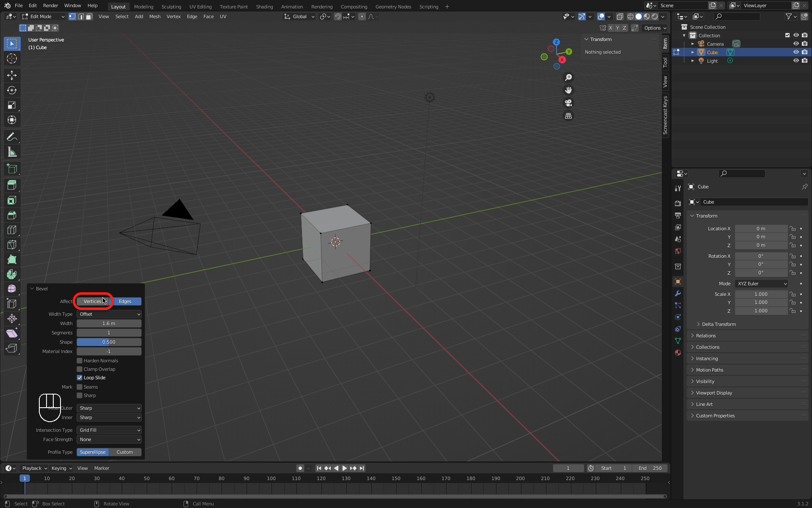
Task: Enable Clamp Overlap checkbox
Action: coord(80,369)
